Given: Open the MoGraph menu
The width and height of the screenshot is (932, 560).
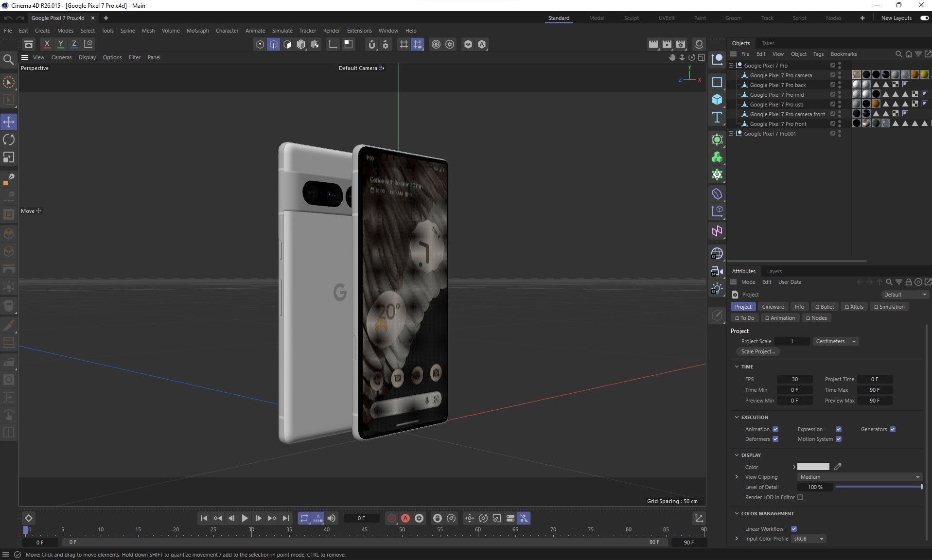Looking at the screenshot, I should tap(197, 31).
